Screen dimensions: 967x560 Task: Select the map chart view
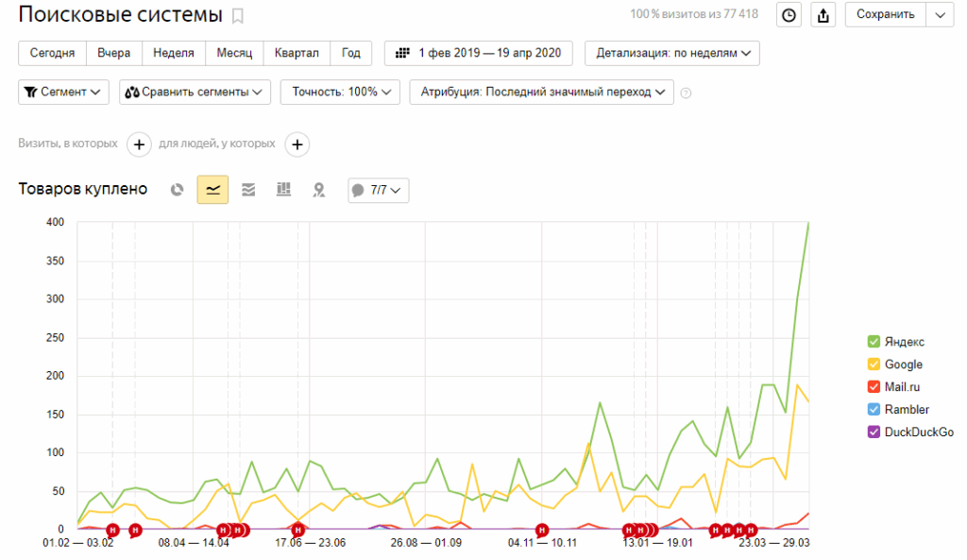(x=319, y=190)
